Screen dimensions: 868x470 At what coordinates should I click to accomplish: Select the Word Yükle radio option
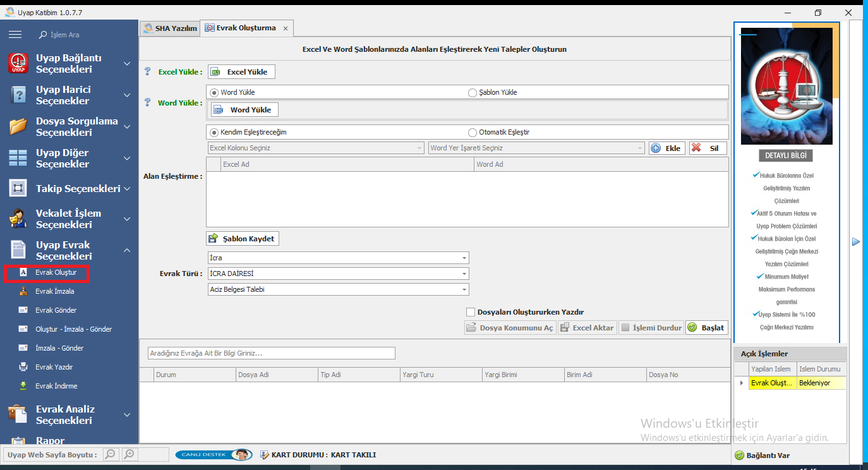coord(214,92)
